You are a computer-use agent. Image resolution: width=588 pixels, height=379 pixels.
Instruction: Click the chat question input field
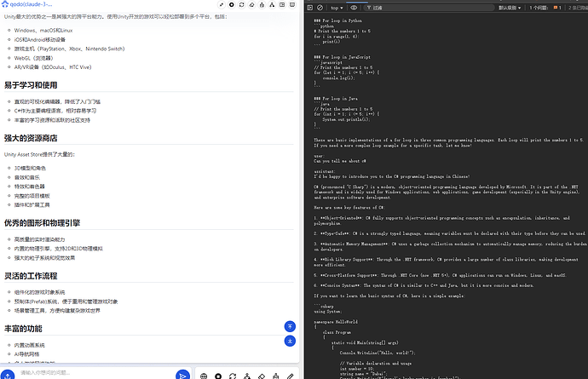(x=95, y=373)
